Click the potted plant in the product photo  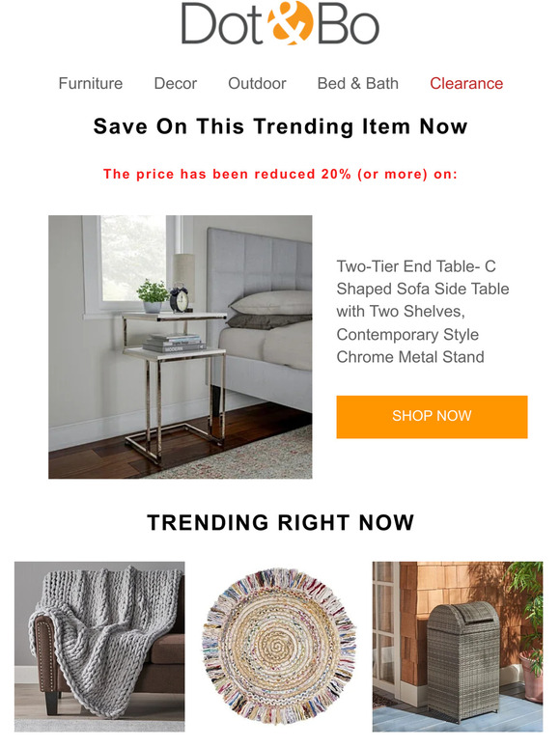tap(153, 296)
